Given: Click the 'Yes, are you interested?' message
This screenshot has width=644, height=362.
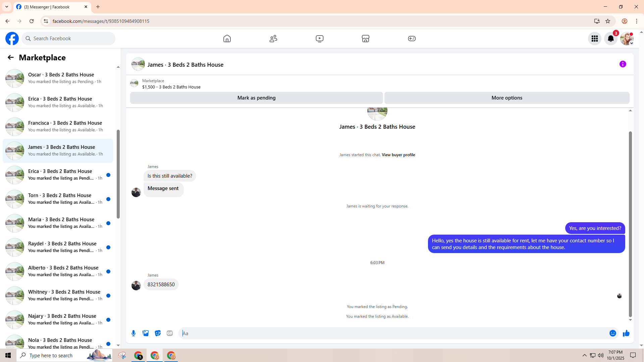Looking at the screenshot, I should [x=595, y=228].
